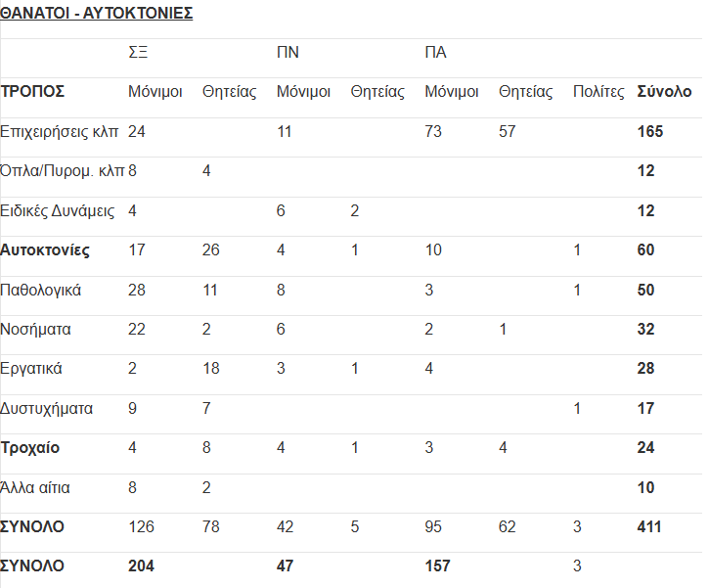Image resolution: width=709 pixels, height=588 pixels.
Task: Click the Ειδικές Δυνάμεις row label
Action: point(58,210)
